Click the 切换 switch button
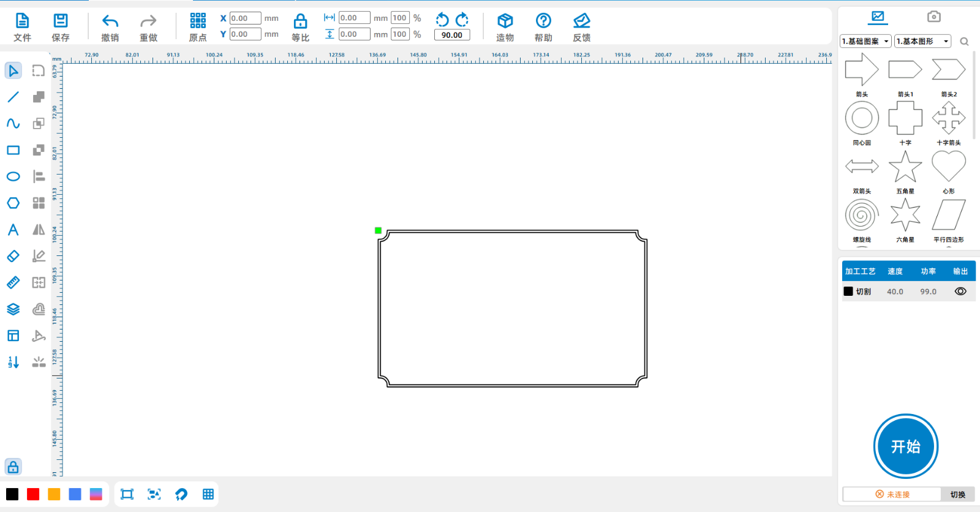The width and height of the screenshot is (980, 512). pos(957,494)
